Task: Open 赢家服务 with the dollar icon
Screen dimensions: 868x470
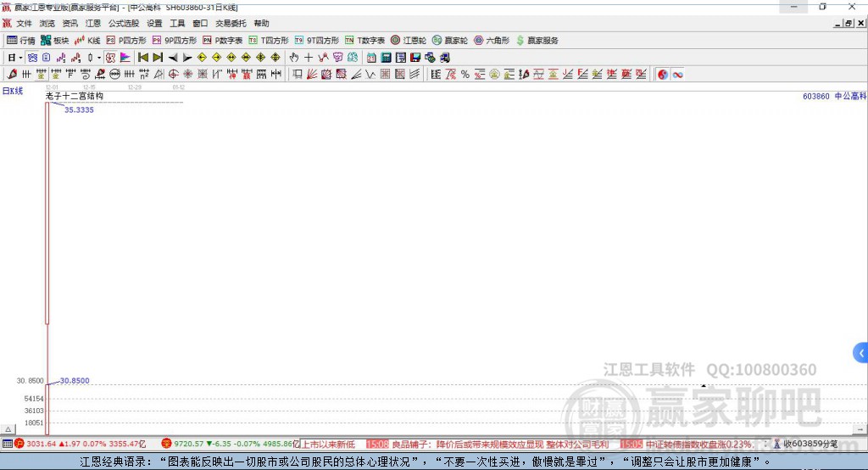Action: (x=537, y=41)
